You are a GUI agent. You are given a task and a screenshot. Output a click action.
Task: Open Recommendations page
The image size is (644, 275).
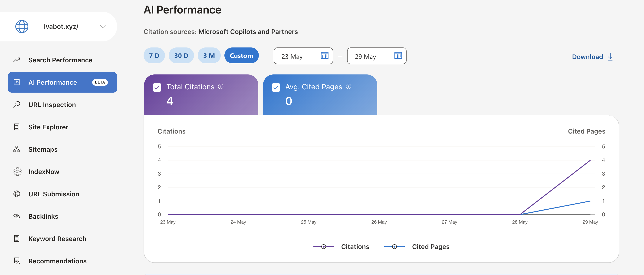pos(58,261)
